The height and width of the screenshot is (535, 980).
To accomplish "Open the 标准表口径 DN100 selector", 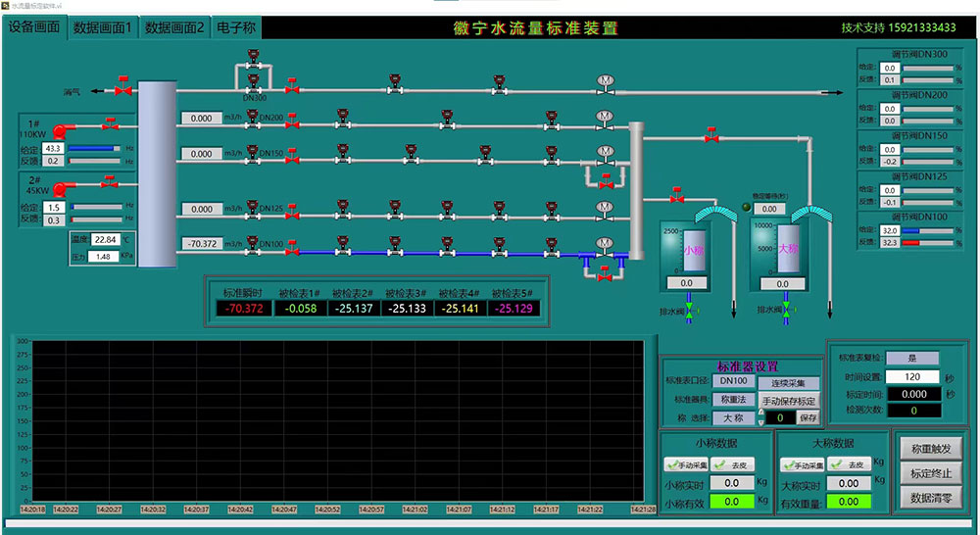I will tap(732, 381).
